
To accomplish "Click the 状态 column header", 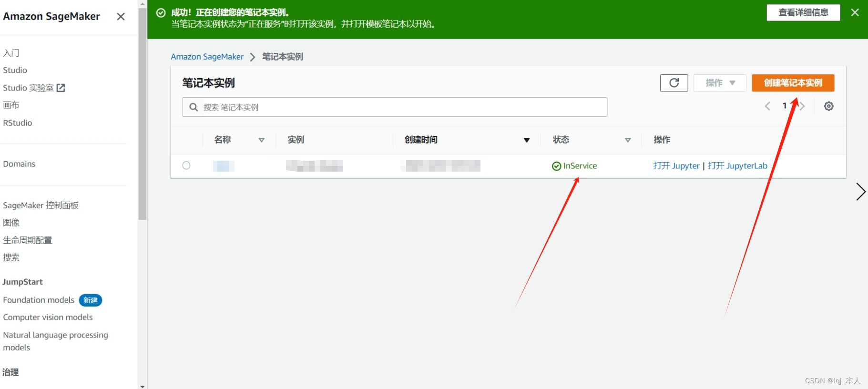I will pyautogui.click(x=561, y=140).
